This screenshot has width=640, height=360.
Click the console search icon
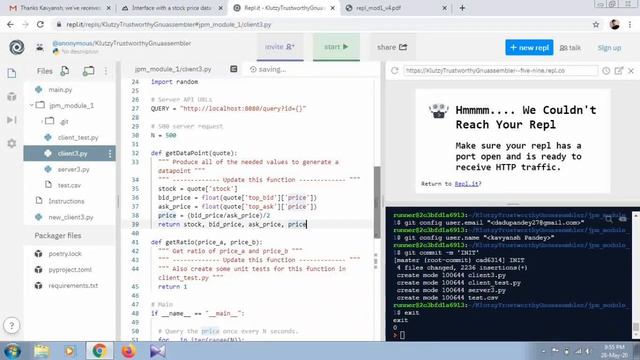coord(609,219)
